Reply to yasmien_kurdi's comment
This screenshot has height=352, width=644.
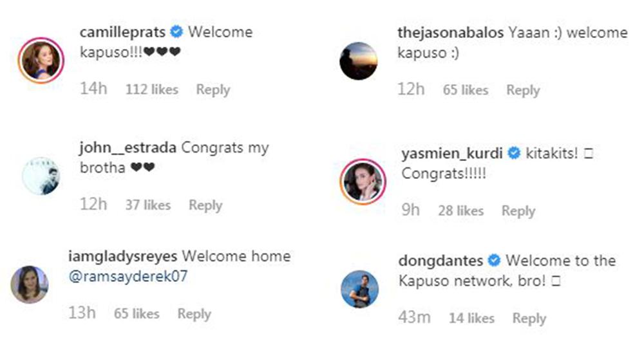tap(518, 210)
